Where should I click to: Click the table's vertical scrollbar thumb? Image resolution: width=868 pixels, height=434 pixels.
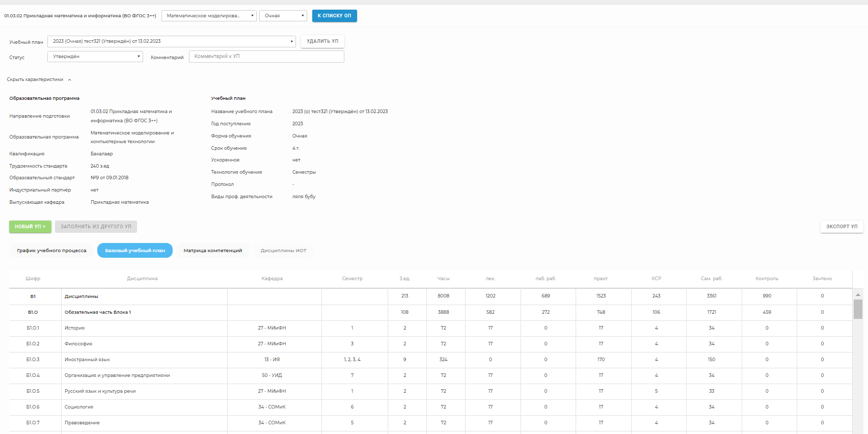[858, 309]
